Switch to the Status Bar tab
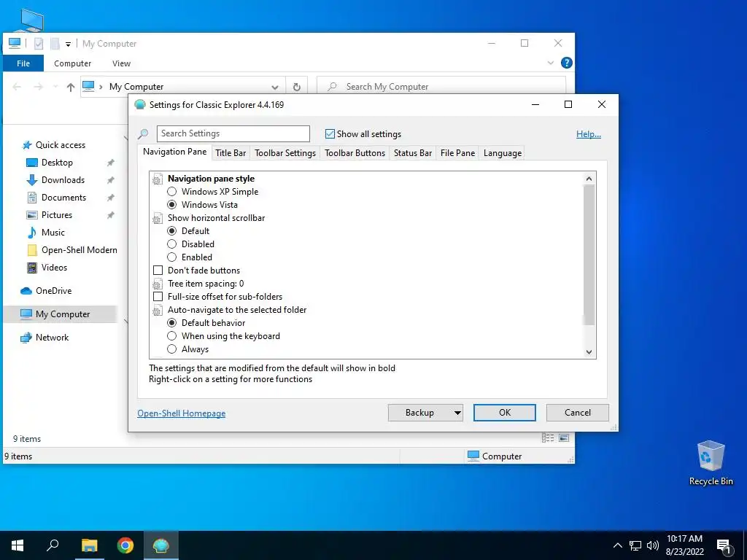This screenshot has width=747, height=560. (x=413, y=153)
